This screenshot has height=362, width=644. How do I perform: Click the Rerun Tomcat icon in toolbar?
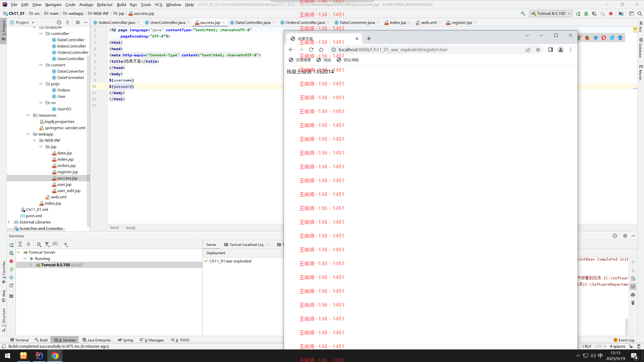[578, 14]
